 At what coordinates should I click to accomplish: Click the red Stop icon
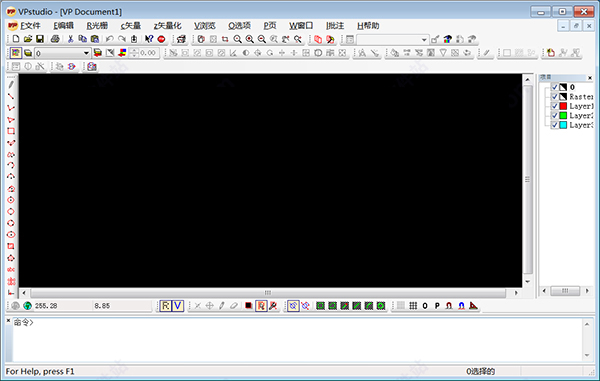tap(161, 39)
